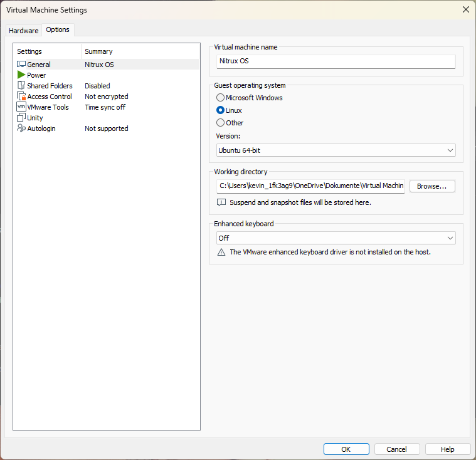Select the Unity row label

(35, 118)
